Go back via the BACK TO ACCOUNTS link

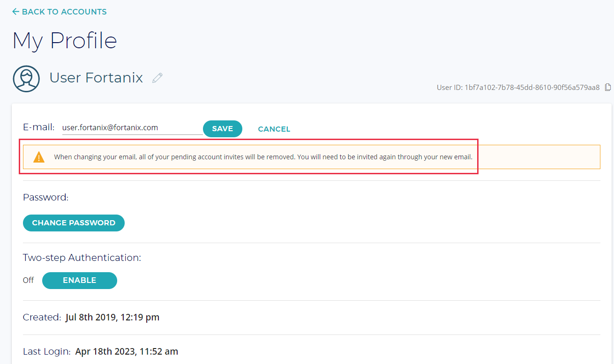tap(64, 12)
